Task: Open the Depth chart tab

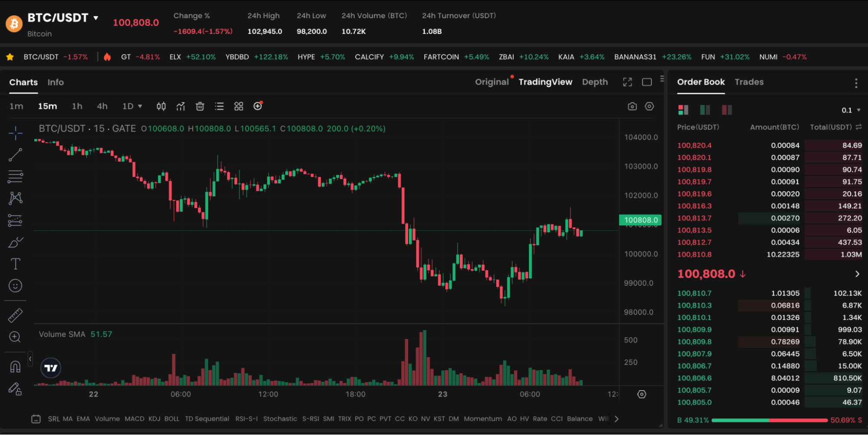Action: 594,82
